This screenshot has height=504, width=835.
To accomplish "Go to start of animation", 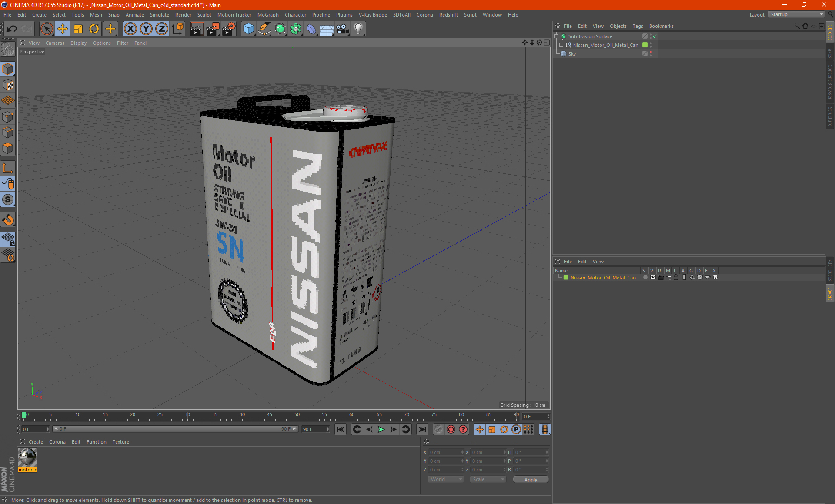I will (x=341, y=429).
